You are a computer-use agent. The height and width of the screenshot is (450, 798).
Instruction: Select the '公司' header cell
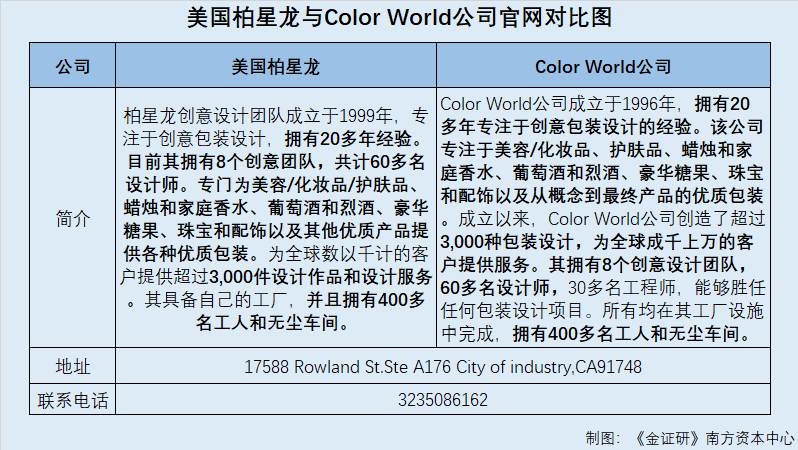point(73,66)
